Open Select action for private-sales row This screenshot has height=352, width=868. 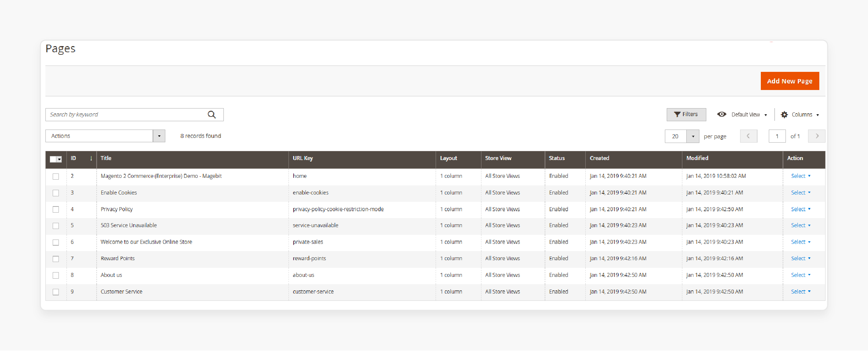[x=801, y=242]
